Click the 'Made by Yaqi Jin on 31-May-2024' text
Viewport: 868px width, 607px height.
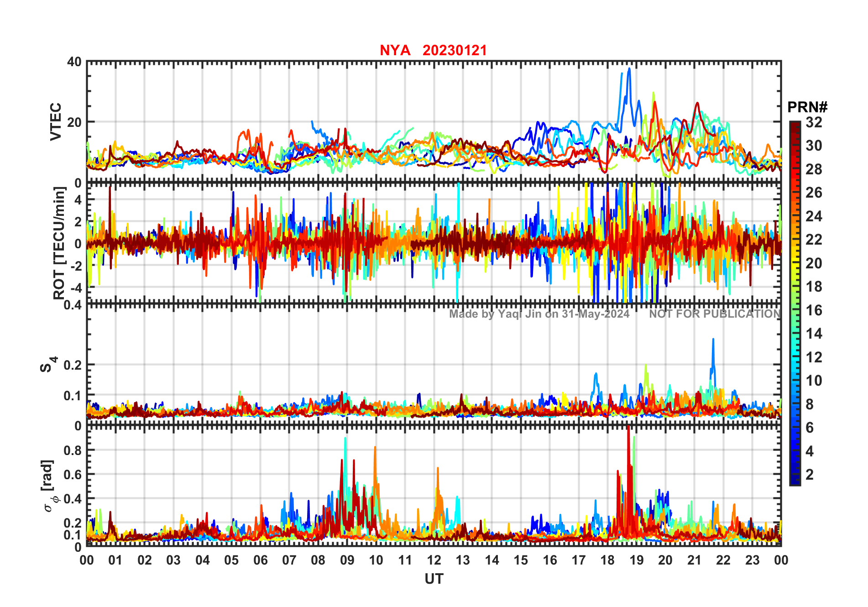click(539, 314)
